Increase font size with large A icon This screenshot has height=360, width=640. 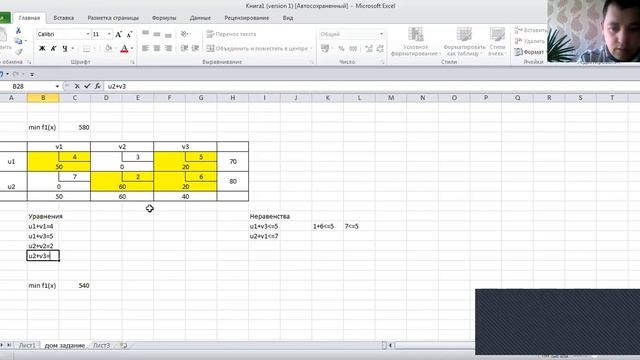coord(118,34)
